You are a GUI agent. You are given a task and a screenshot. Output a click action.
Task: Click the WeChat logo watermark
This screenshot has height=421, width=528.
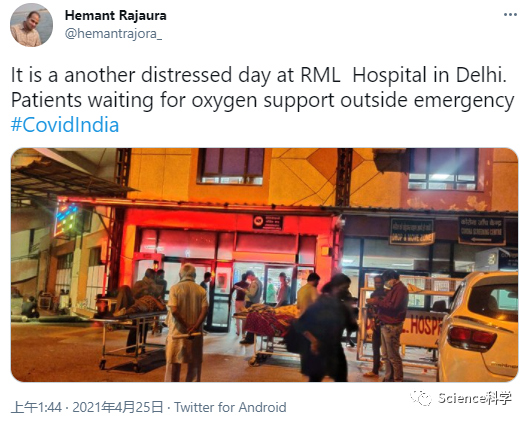tap(421, 398)
